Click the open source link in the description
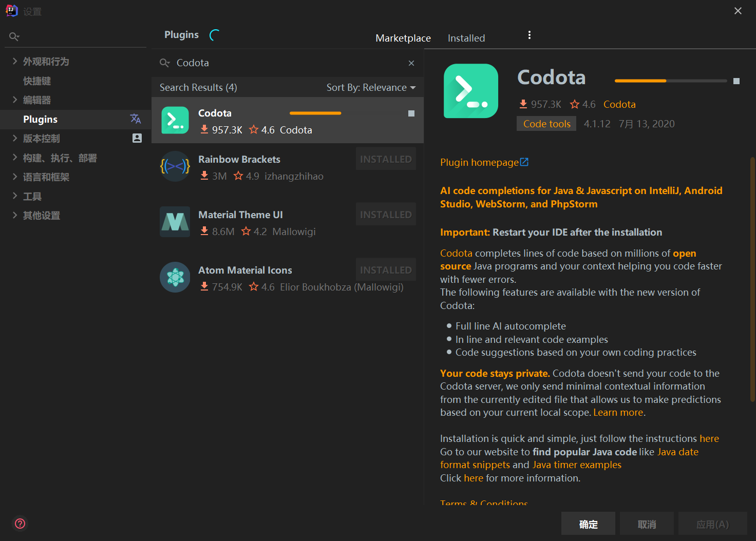756x541 pixels. coord(568,260)
